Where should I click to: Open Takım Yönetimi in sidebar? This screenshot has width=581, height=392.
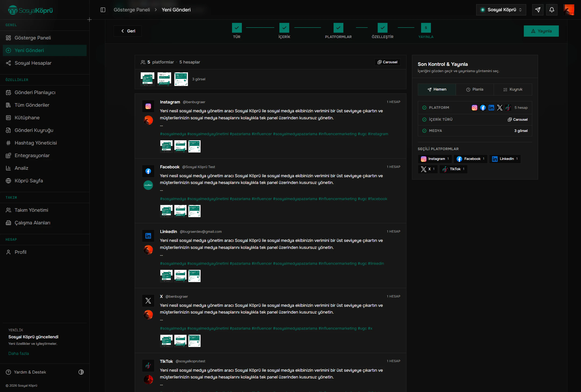click(x=45, y=210)
